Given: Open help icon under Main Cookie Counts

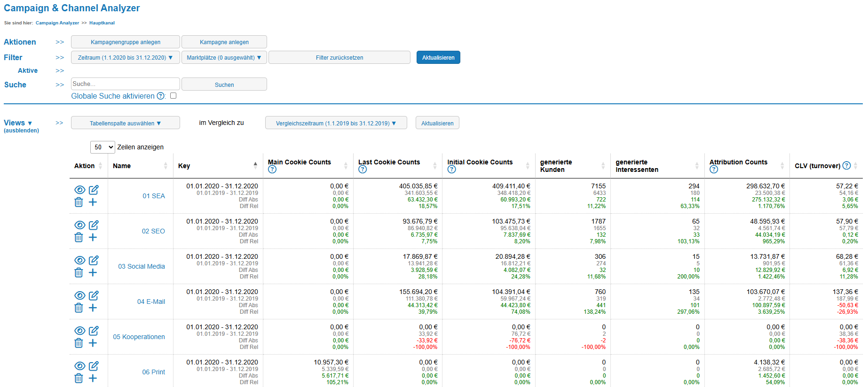Looking at the screenshot, I should point(272,170).
